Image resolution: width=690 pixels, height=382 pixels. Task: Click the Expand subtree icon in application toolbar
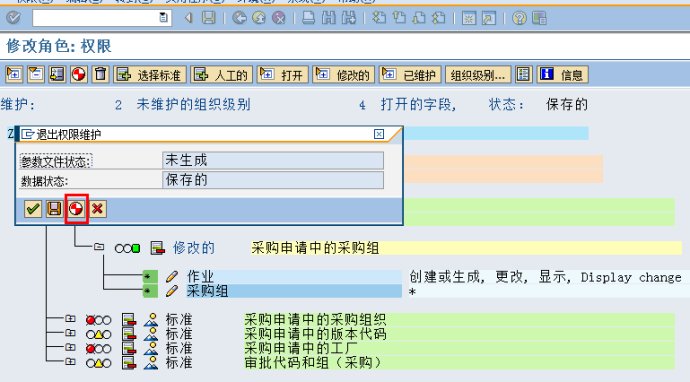(x=14, y=74)
